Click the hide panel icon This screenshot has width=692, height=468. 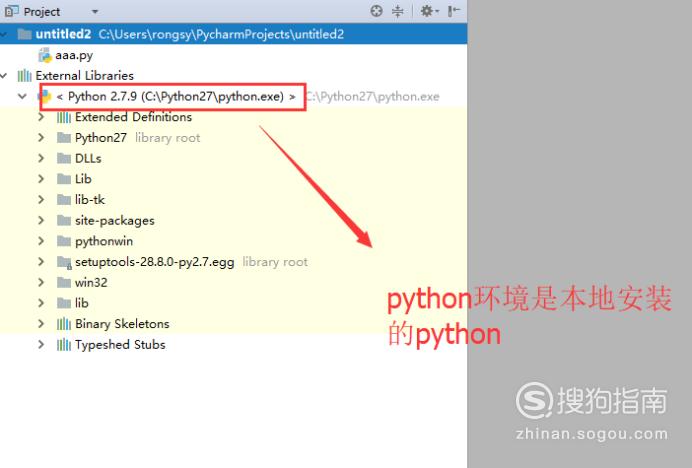453,11
